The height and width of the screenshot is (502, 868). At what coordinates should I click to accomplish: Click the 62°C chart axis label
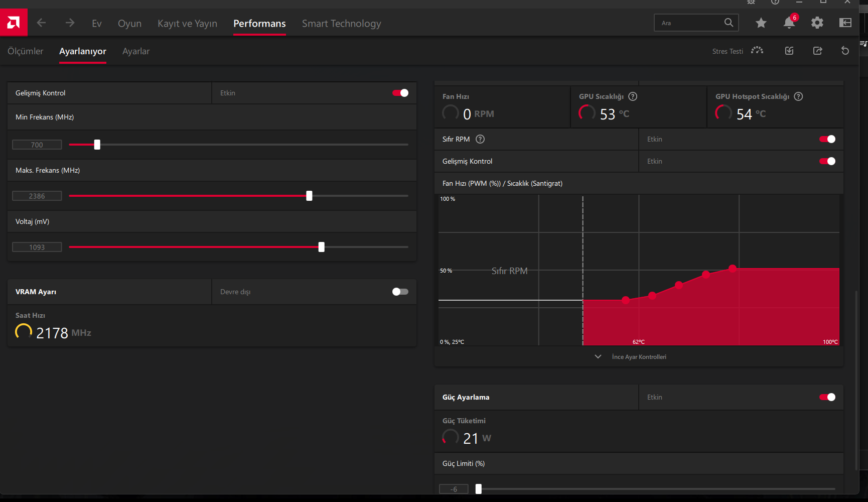point(639,342)
